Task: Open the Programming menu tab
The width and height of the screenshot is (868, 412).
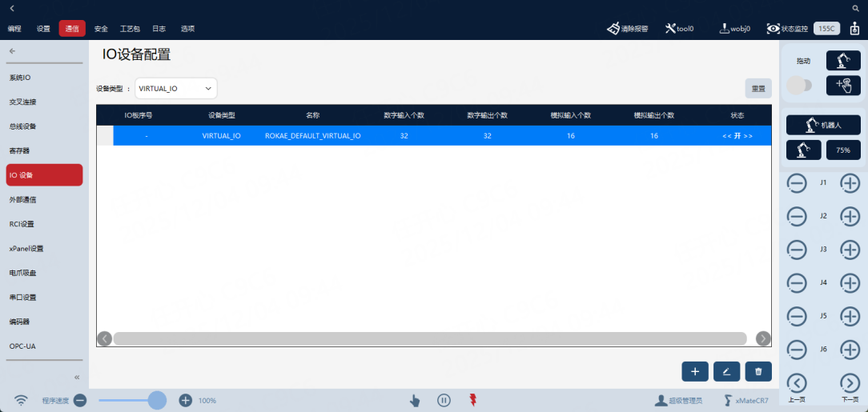Action: (14, 29)
